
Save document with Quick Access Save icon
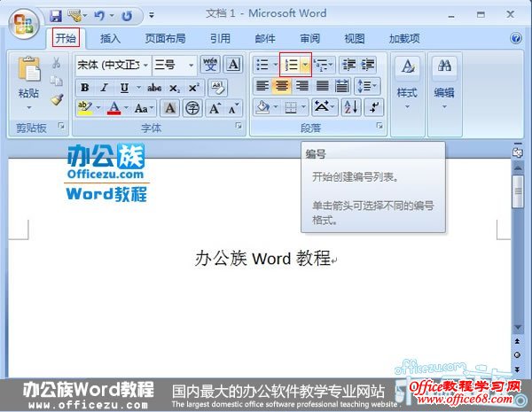[x=56, y=16]
